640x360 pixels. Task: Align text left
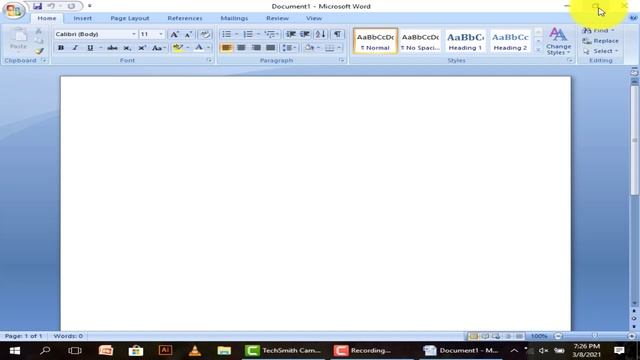[226, 48]
